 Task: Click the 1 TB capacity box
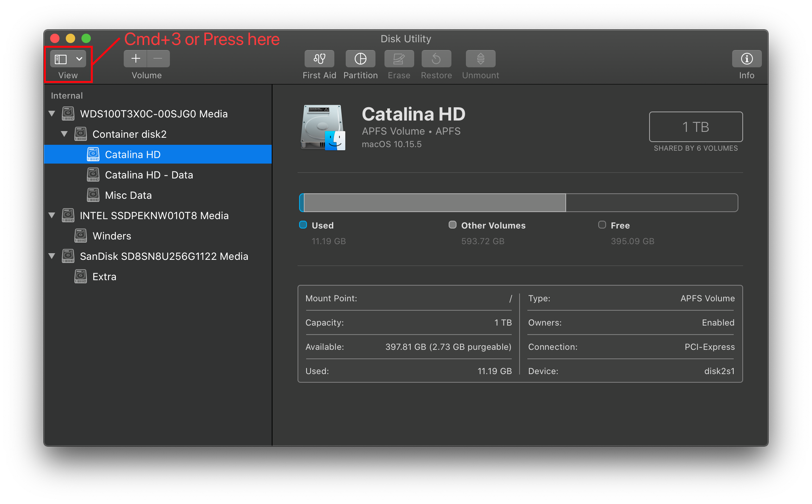tap(695, 127)
